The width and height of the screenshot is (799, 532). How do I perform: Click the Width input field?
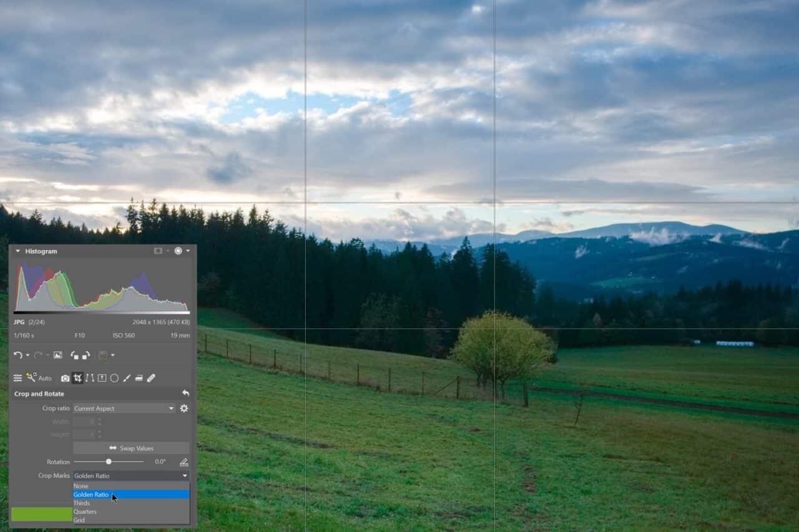click(86, 421)
